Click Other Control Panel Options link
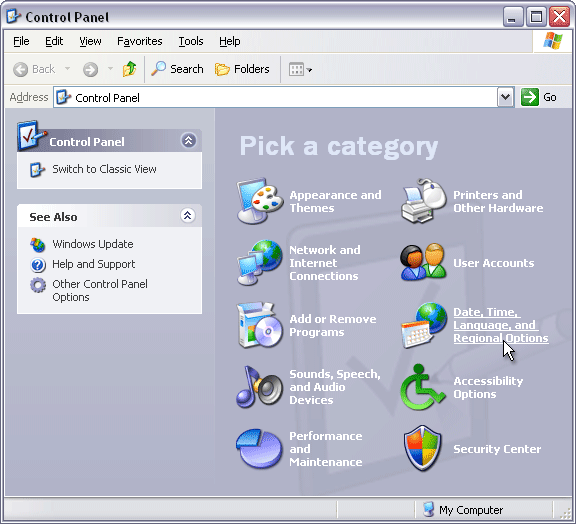Viewport: 576px width, 524px height. pos(100,290)
